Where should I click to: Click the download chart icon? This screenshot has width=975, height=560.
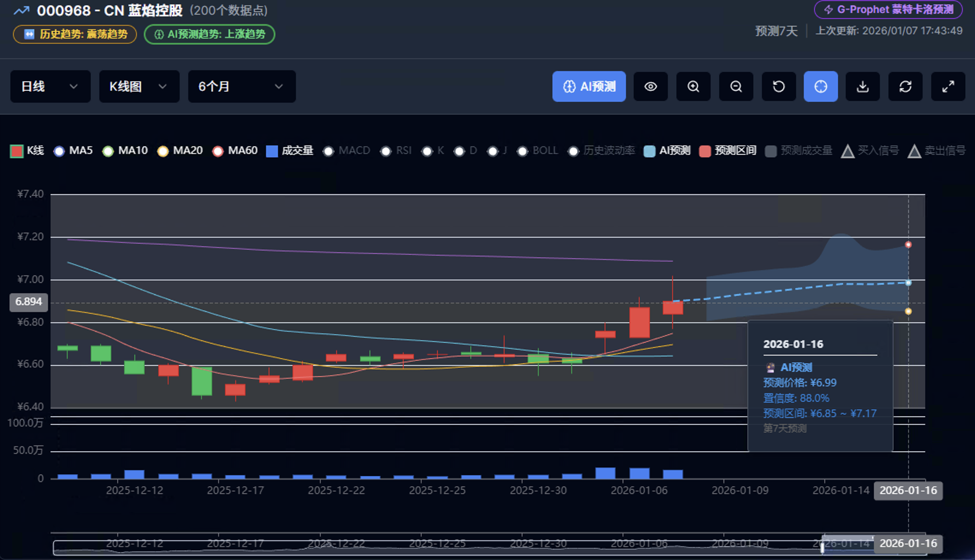863,86
